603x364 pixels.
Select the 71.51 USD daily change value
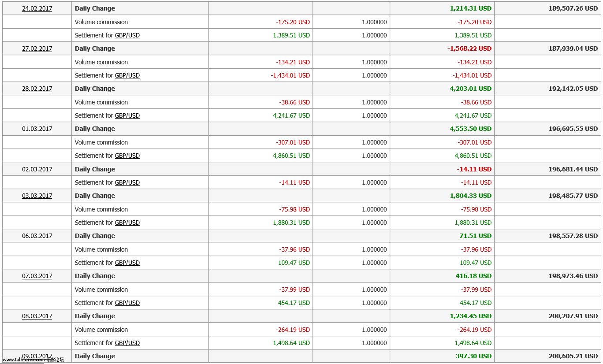[475, 236]
